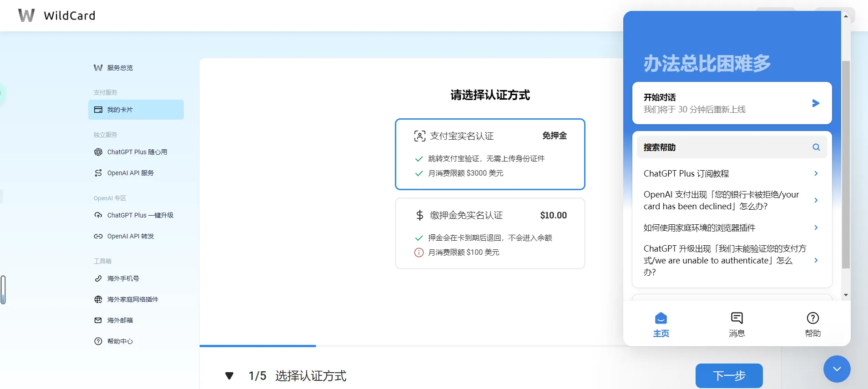This screenshot has height=389, width=868.
Task: Open 帮助中心 question mark icon
Action: pos(98,341)
